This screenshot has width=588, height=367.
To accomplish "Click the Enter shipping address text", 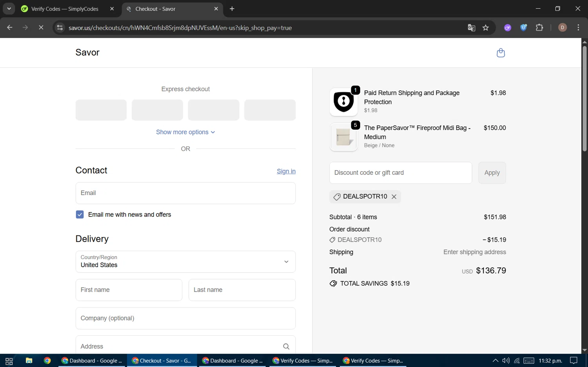I will [x=475, y=252].
